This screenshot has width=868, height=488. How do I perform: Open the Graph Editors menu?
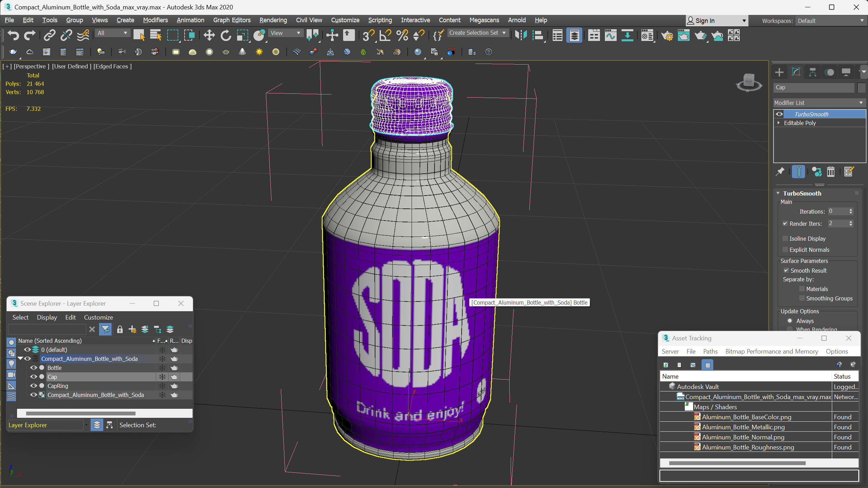[x=232, y=20]
